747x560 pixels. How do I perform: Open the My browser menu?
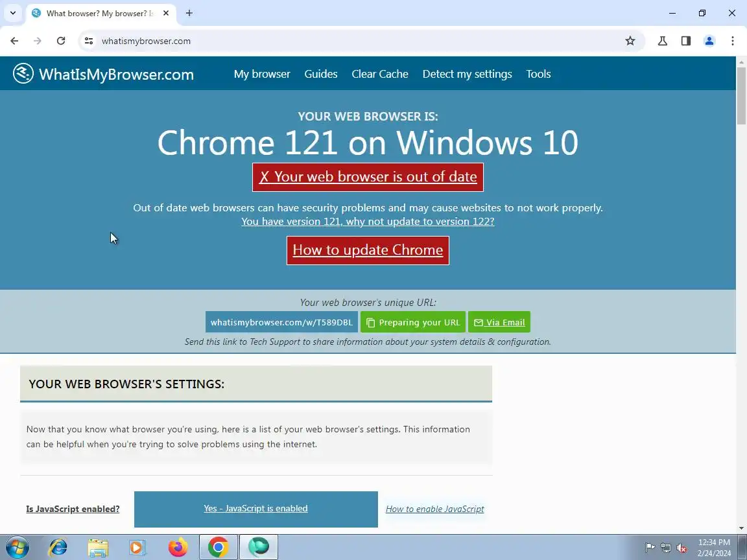[x=262, y=74]
